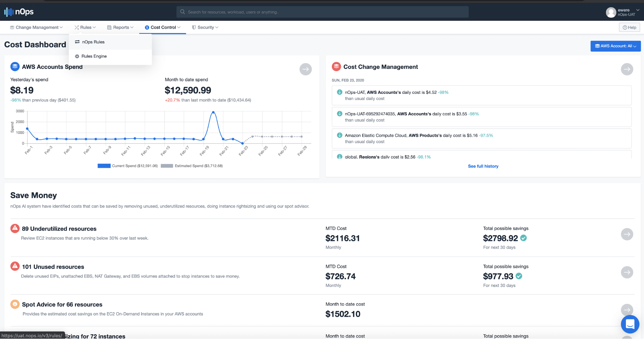Image resolution: width=644 pixels, height=339 pixels.
Task: Expand the Security dropdown
Action: click(x=205, y=27)
